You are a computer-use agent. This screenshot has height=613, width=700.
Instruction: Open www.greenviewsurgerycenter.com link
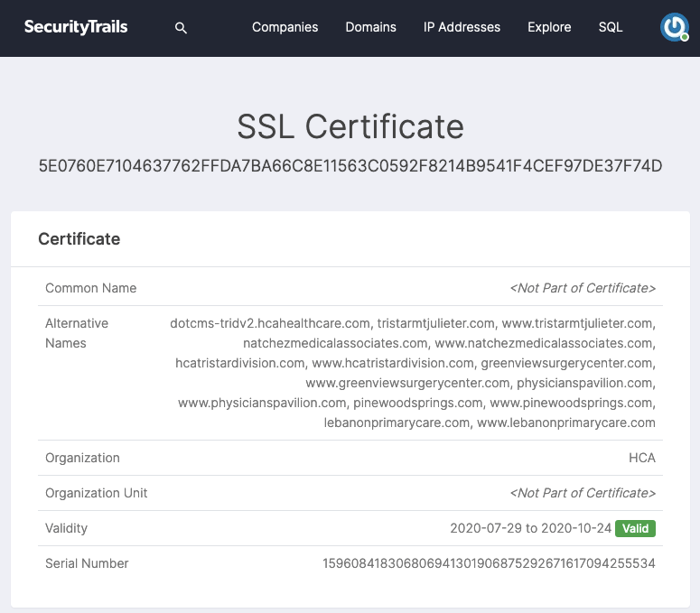[407, 383]
